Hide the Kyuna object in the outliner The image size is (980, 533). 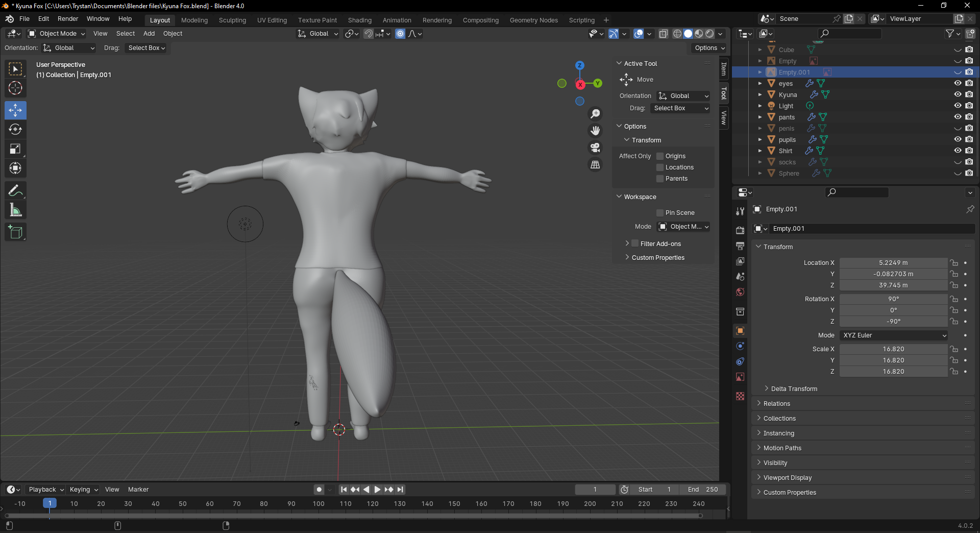click(x=958, y=94)
